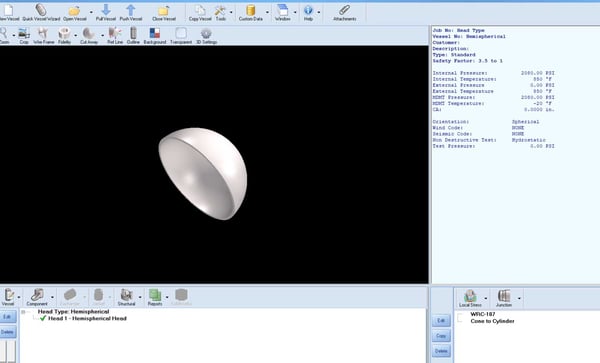This screenshot has width=600, height=363.
Task: Click Edit beside the Local Stress list
Action: 441,321
